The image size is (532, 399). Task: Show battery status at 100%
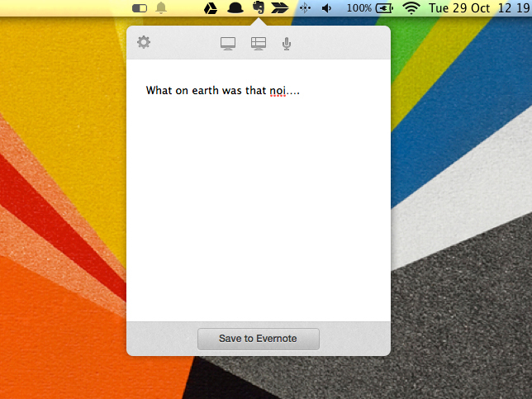pyautogui.click(x=370, y=7)
